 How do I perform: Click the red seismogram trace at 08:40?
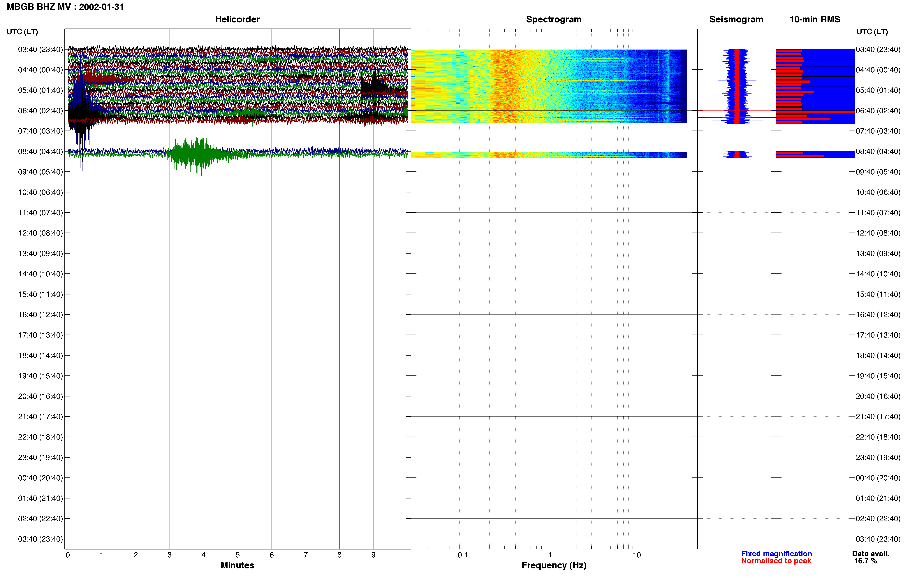[x=737, y=154]
